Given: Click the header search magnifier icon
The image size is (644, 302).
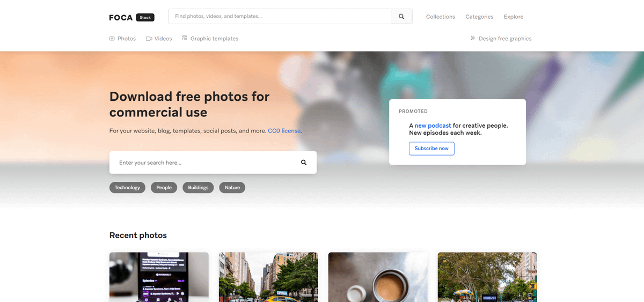Looking at the screenshot, I should [401, 17].
